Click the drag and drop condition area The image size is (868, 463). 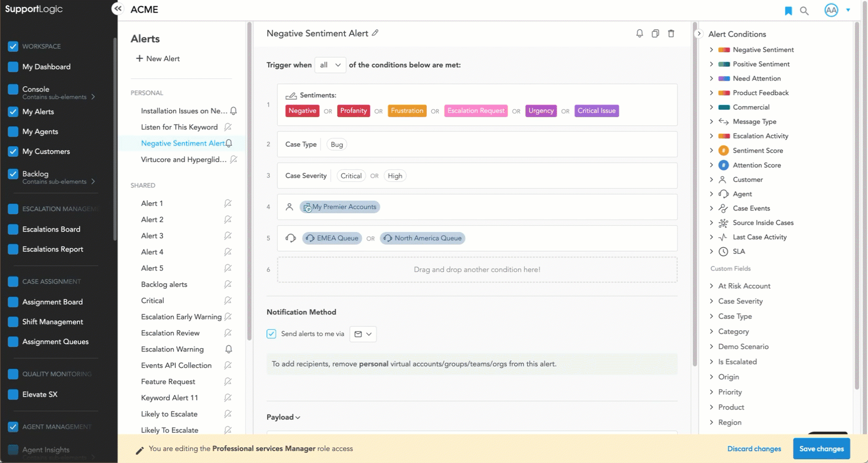point(477,270)
